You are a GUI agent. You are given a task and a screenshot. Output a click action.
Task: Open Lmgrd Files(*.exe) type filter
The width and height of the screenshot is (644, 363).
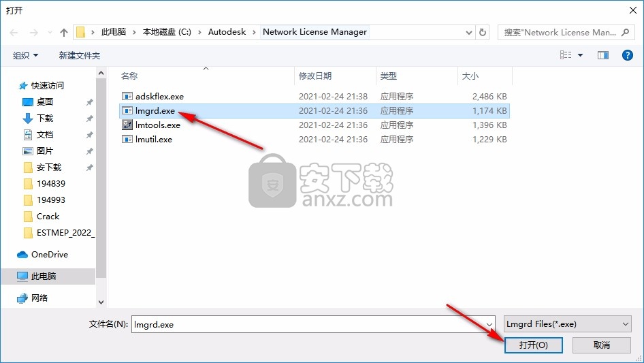(567, 324)
